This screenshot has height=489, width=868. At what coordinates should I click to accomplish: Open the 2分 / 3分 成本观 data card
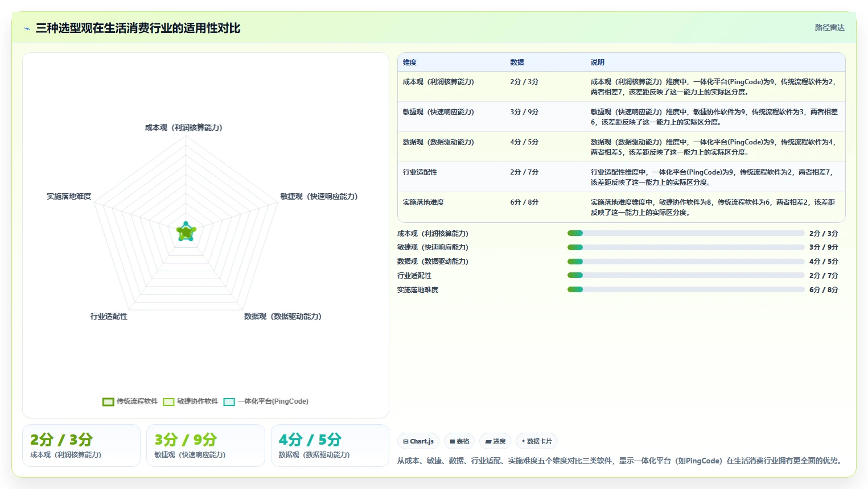click(81, 446)
